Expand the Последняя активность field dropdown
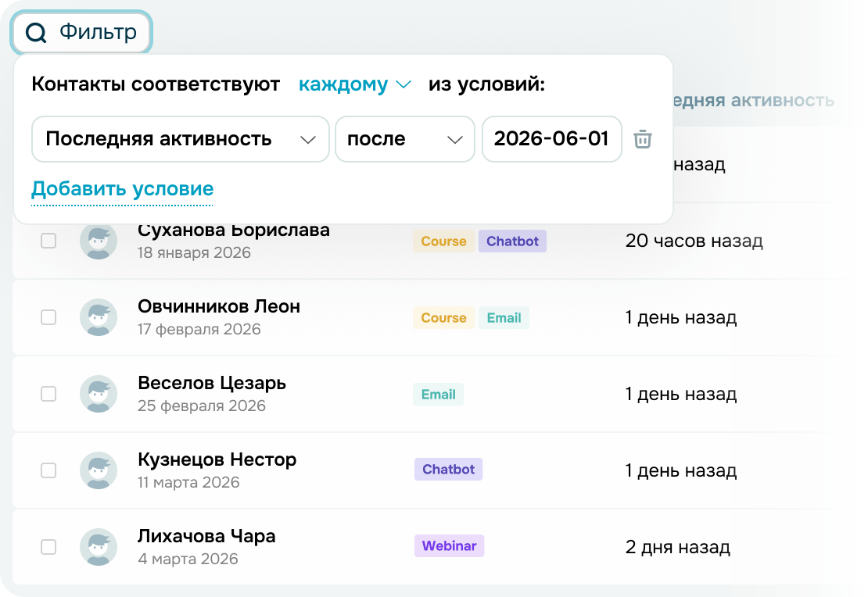Viewport: 868px width, 597px height. pos(181,139)
